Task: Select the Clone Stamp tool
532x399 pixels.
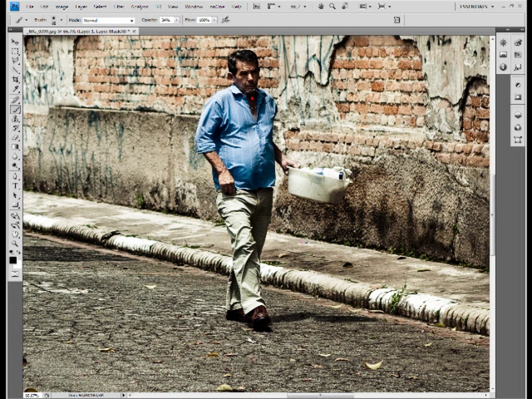Action: pyautogui.click(x=15, y=119)
